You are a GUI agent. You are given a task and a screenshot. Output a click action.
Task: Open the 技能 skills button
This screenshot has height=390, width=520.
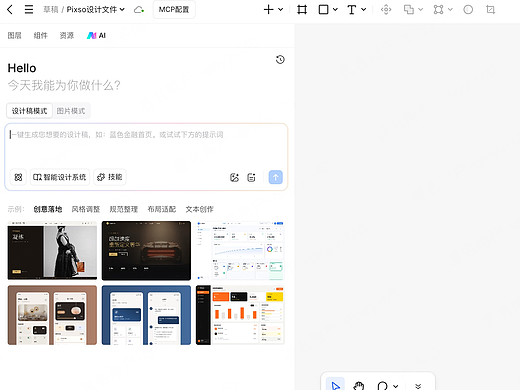(110, 177)
